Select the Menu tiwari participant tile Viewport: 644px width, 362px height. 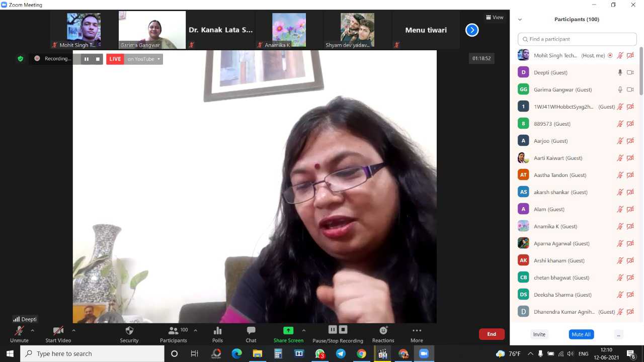coord(426,30)
